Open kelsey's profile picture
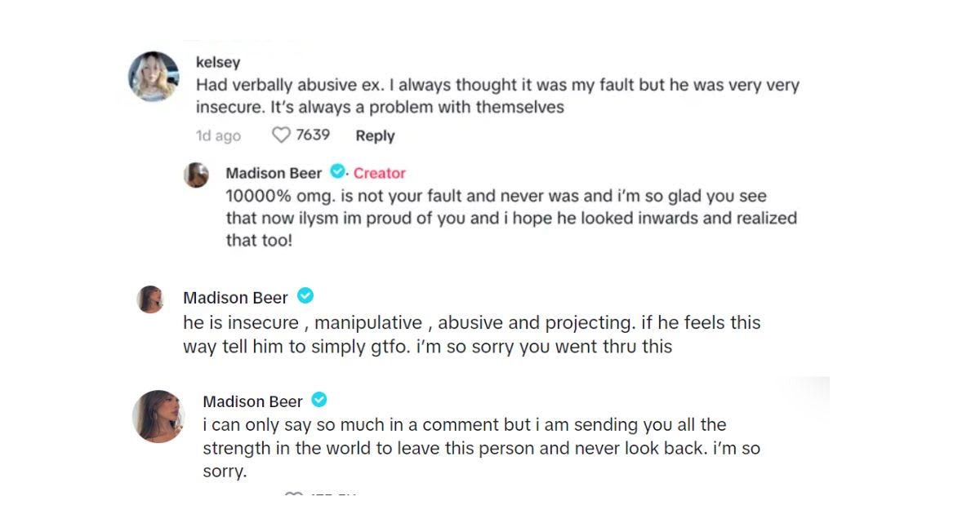This screenshot has height=514, width=980. tap(154, 78)
